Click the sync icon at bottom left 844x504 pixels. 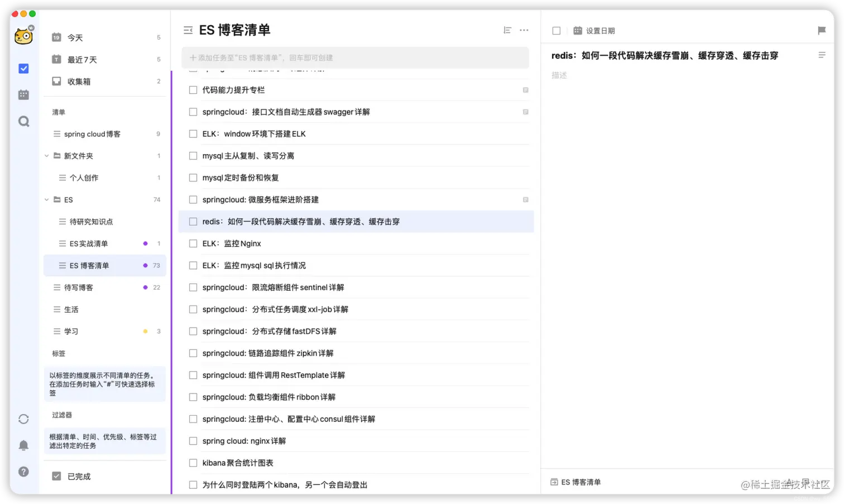pos(23,419)
